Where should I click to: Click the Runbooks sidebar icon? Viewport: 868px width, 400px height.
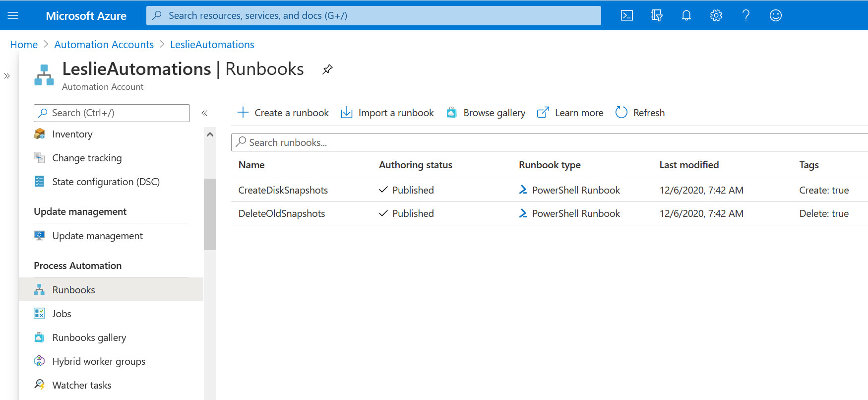click(39, 290)
